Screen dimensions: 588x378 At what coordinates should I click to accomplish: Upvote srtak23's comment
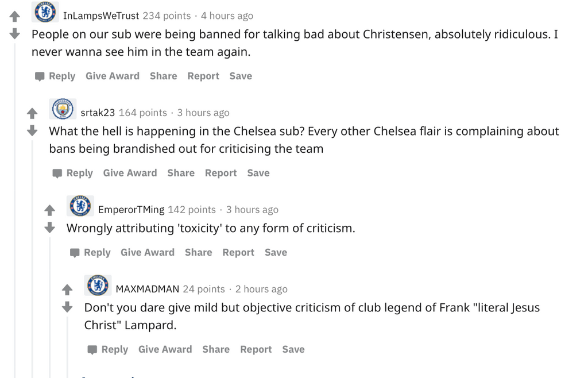32,114
